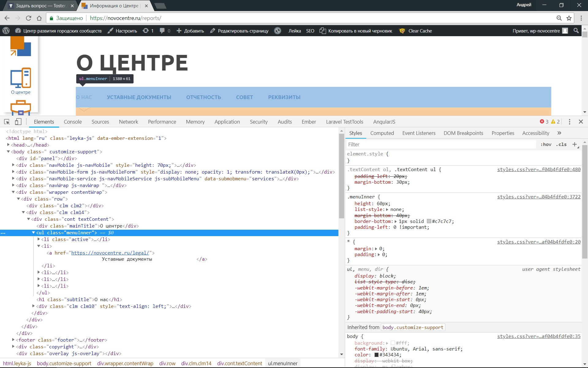Image resolution: width=588 pixels, height=368 pixels.
Task: Click the #c7c7c7 border color swatch
Action: pyautogui.click(x=429, y=221)
